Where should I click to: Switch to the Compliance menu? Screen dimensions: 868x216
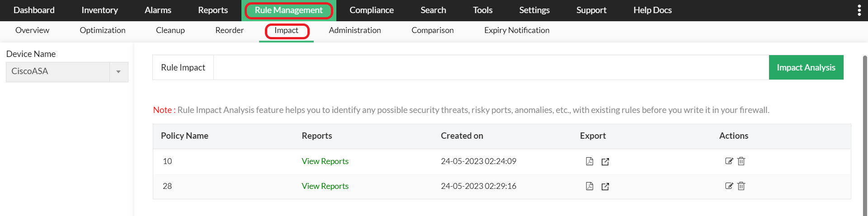click(371, 10)
